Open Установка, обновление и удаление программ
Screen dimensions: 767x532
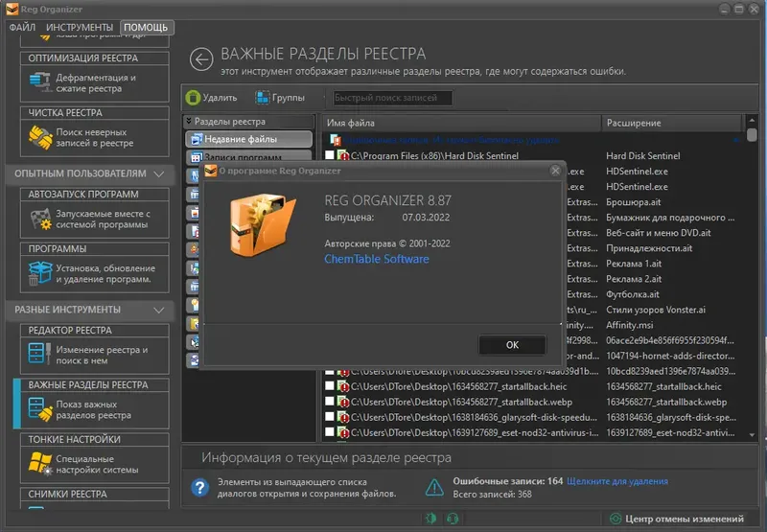pos(95,274)
